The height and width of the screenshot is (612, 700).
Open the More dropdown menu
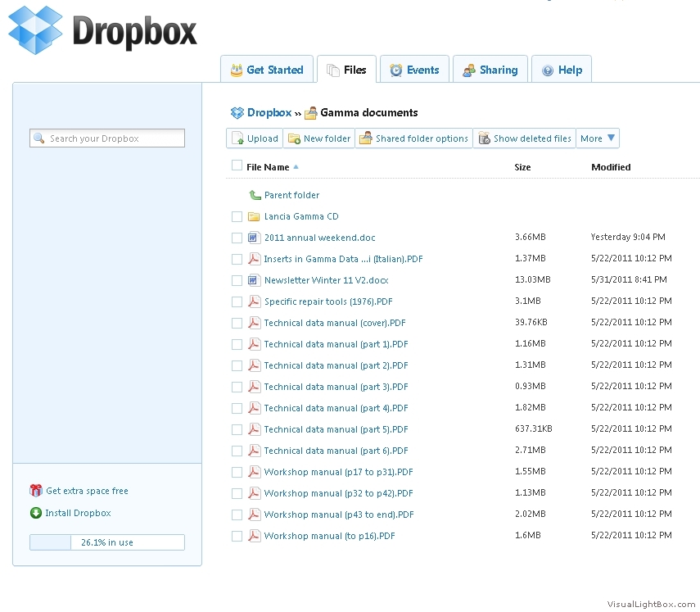(x=598, y=138)
